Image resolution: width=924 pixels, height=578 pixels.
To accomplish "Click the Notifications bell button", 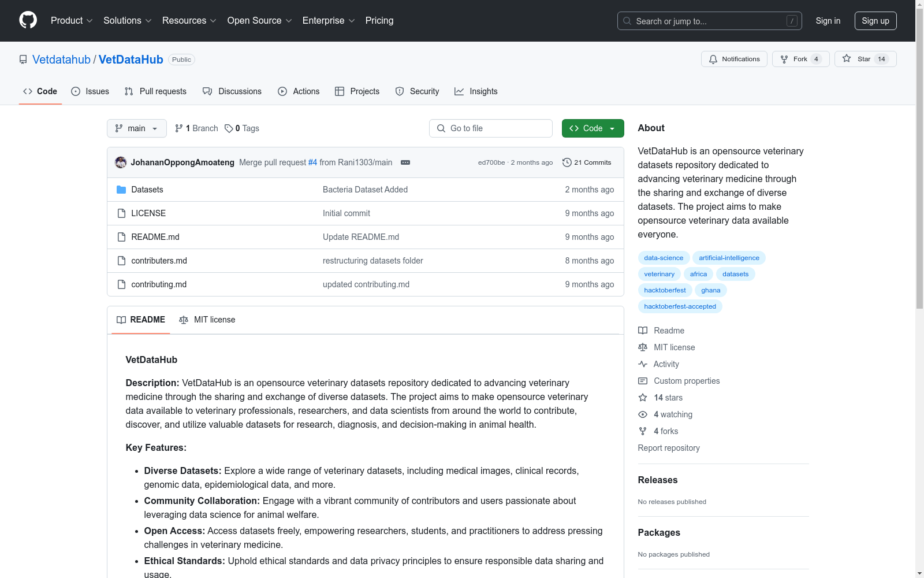I will pos(734,59).
